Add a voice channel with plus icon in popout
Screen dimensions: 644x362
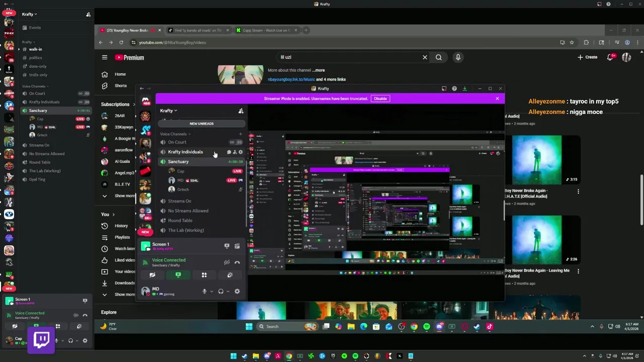tap(240, 134)
